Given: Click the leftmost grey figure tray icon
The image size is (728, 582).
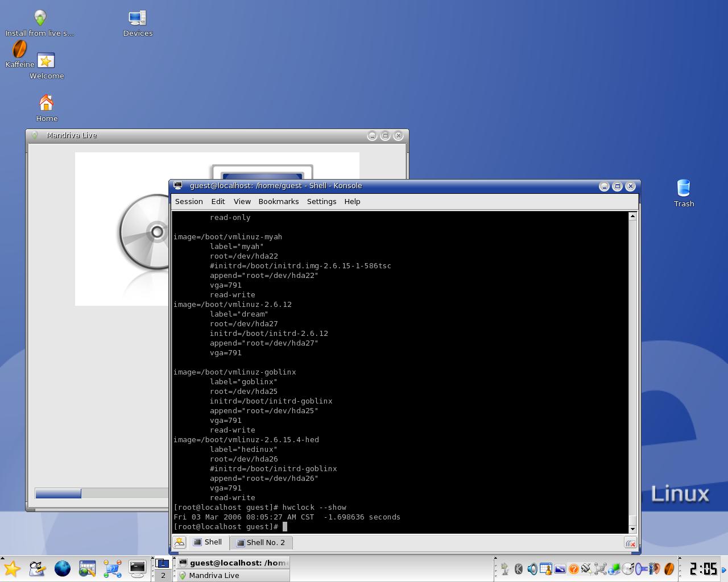Looking at the screenshot, I should (505, 569).
